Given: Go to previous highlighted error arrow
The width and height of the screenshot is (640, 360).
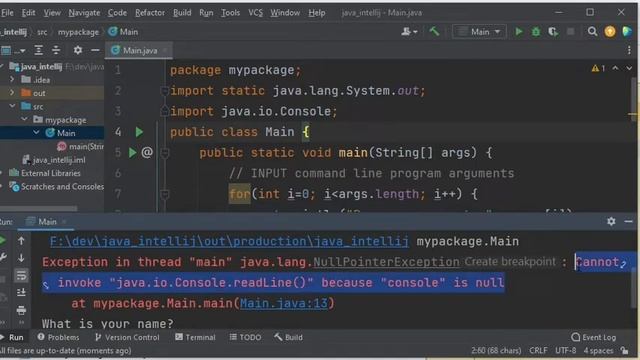Looking at the screenshot, I should (615, 68).
